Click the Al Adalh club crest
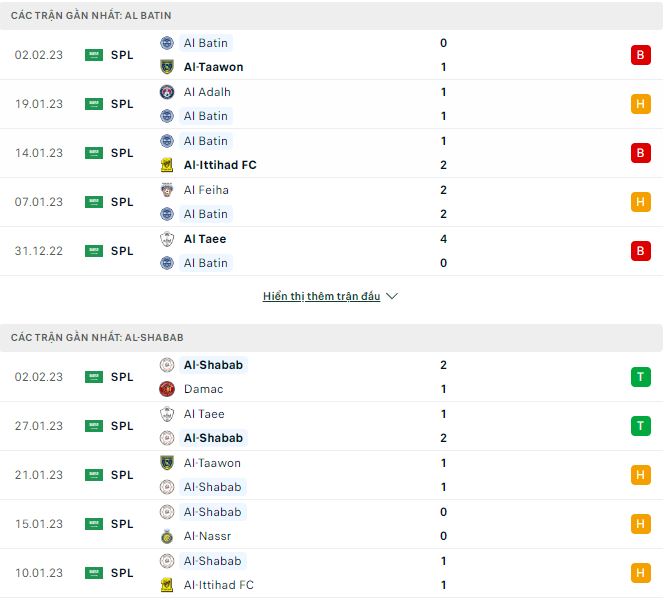This screenshot has width=668, height=601. pyautogui.click(x=167, y=92)
